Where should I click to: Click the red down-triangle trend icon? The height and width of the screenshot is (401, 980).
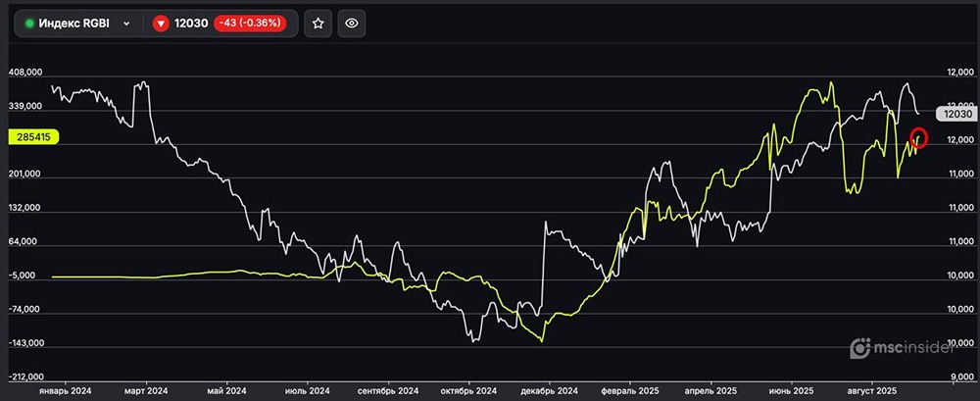[x=161, y=24]
